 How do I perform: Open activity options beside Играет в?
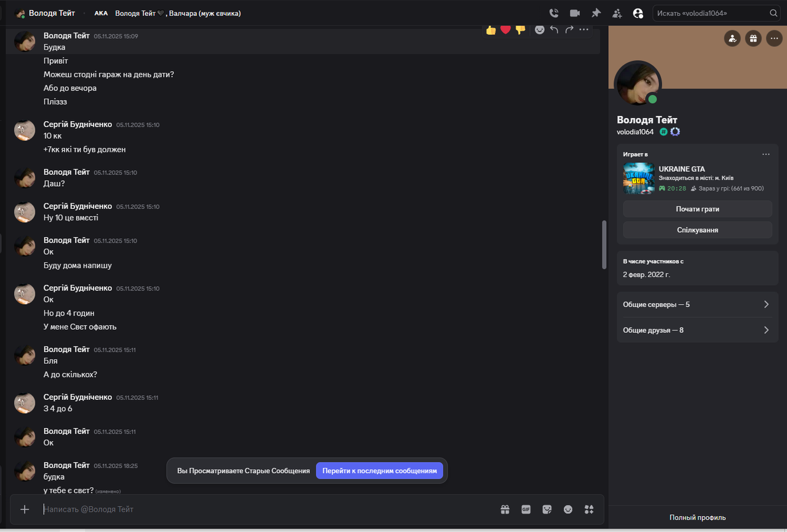click(x=765, y=154)
